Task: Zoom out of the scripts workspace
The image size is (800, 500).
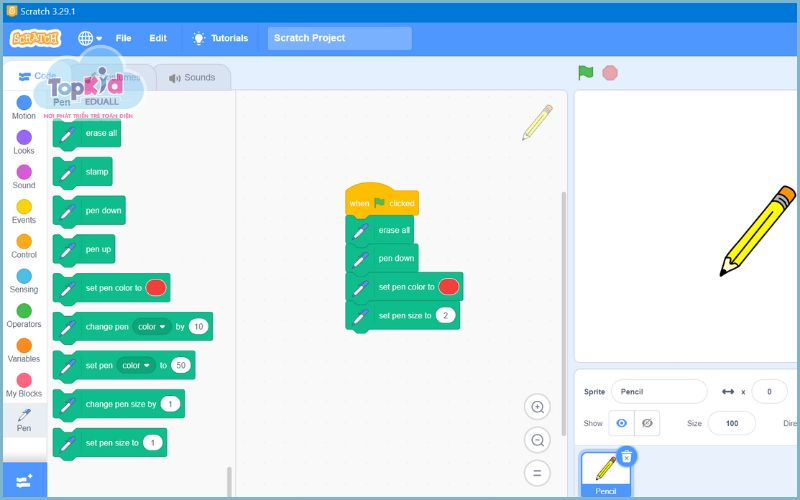Action: point(538,440)
